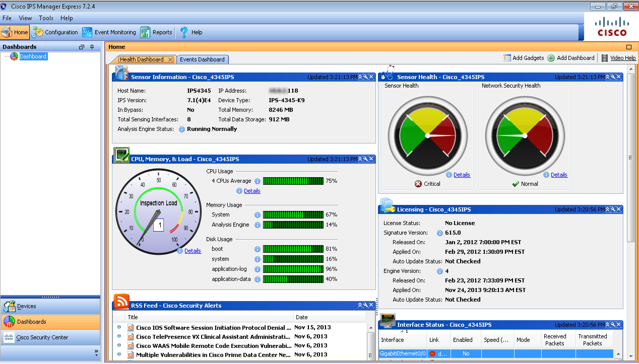639x364 pixels.
Task: Collapse the CPU, Memory, & Load gadget
Action: pyautogui.click(x=360, y=159)
